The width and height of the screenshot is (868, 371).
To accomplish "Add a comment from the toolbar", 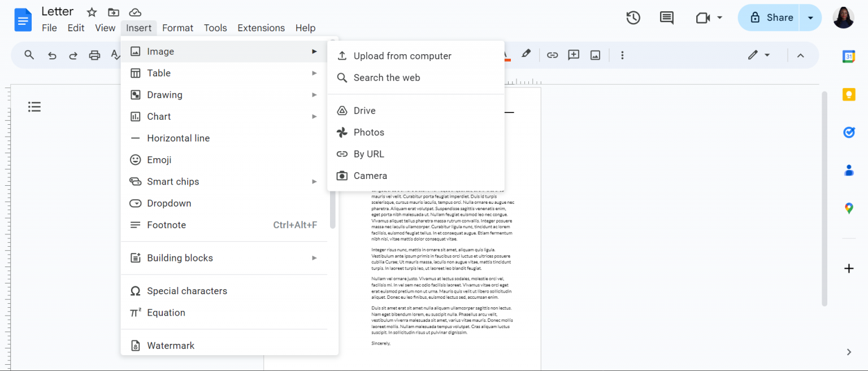I will [x=573, y=55].
